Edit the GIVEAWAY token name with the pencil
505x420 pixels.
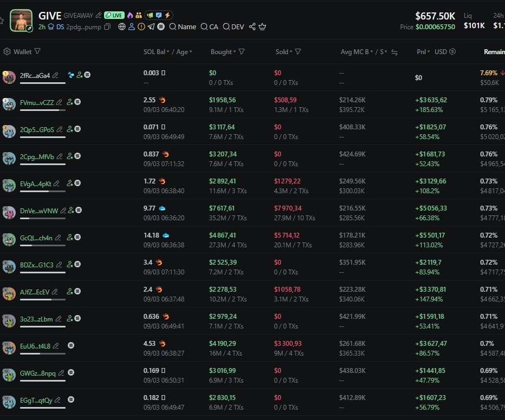point(99,15)
